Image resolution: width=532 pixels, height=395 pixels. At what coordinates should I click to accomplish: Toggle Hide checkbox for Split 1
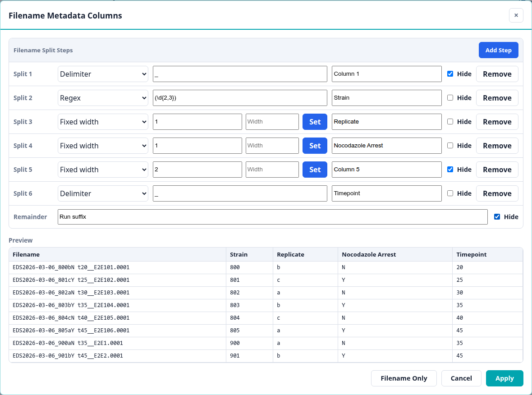click(450, 73)
